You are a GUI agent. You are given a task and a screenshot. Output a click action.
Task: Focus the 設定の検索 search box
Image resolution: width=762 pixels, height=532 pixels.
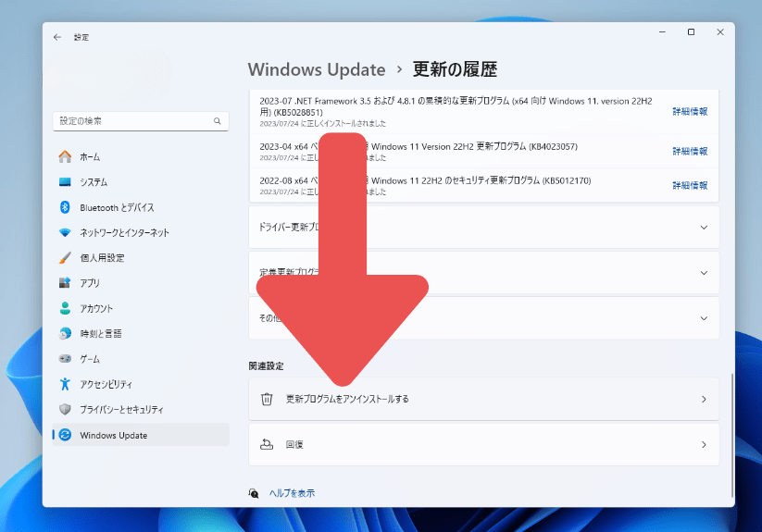(141, 121)
